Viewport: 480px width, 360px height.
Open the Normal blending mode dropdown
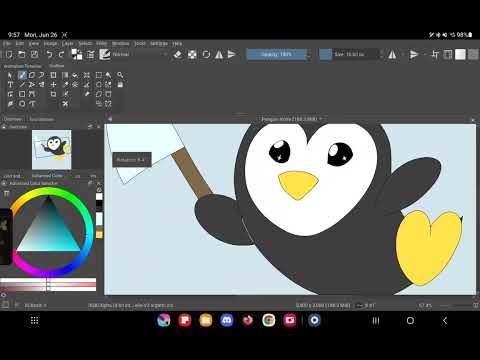point(140,54)
